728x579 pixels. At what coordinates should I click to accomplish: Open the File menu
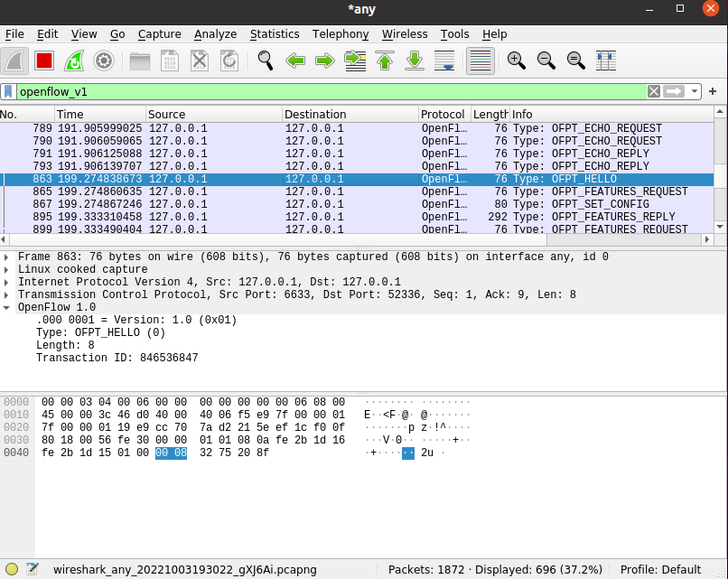[x=14, y=34]
